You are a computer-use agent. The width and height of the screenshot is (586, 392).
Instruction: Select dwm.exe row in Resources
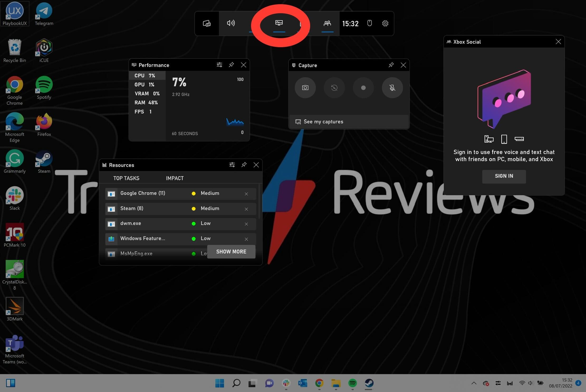click(x=181, y=224)
